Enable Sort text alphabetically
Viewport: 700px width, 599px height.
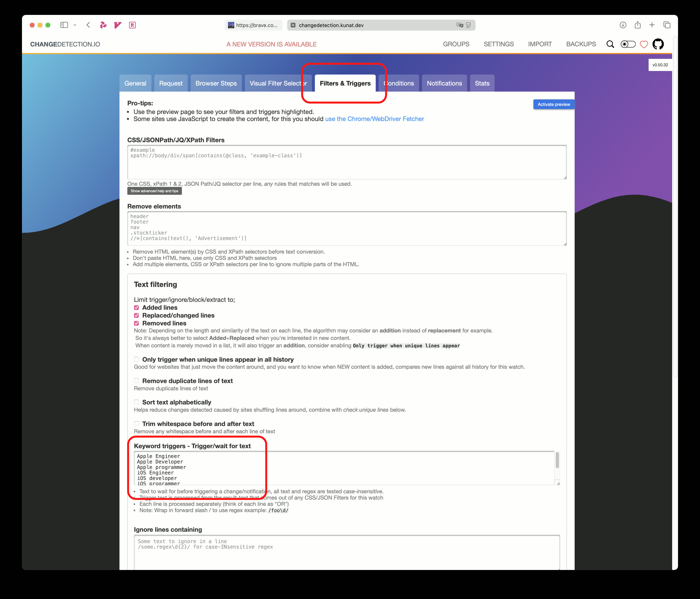137,402
